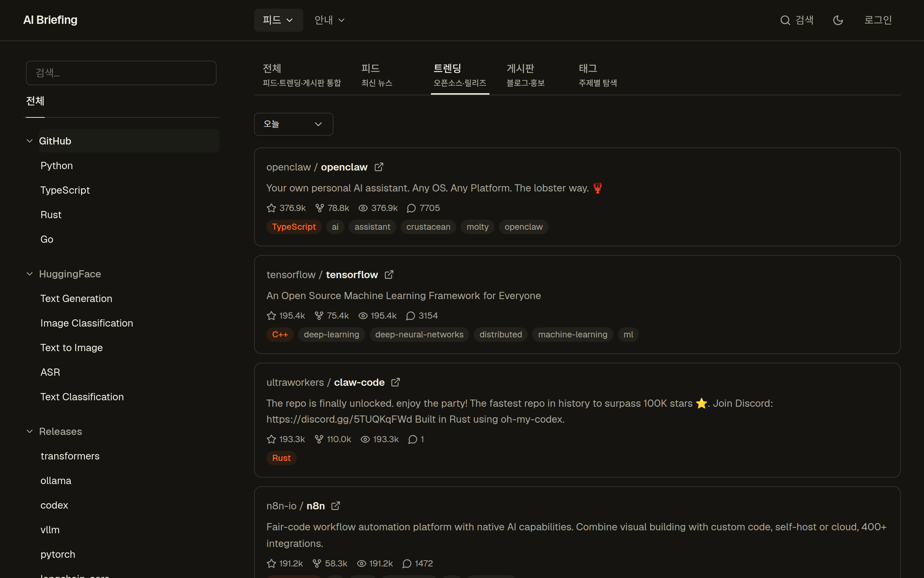The image size is (924, 578).
Task: Focus the sidebar 검색 search field
Action: tap(121, 73)
